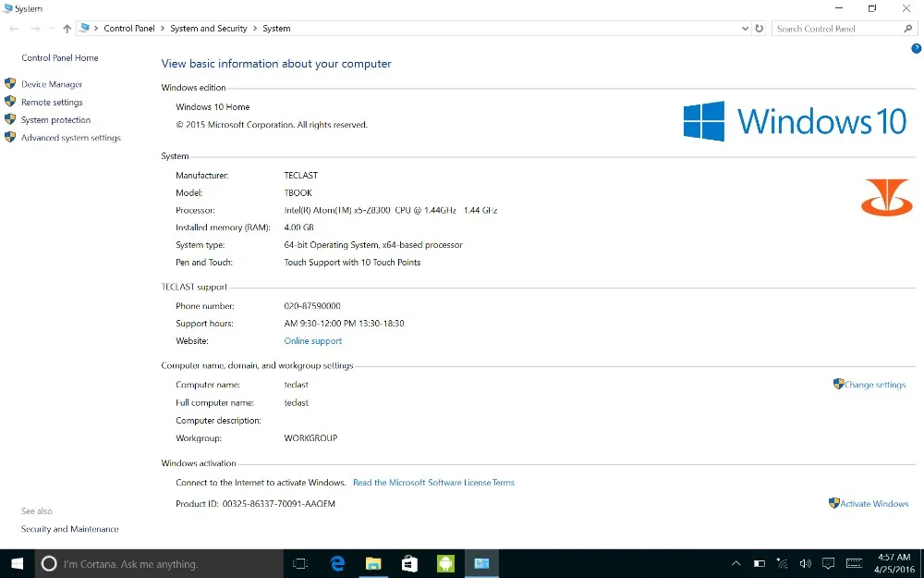This screenshot has width=924, height=578.
Task: Launch Microsoft Edge from taskbar
Action: pyautogui.click(x=337, y=564)
